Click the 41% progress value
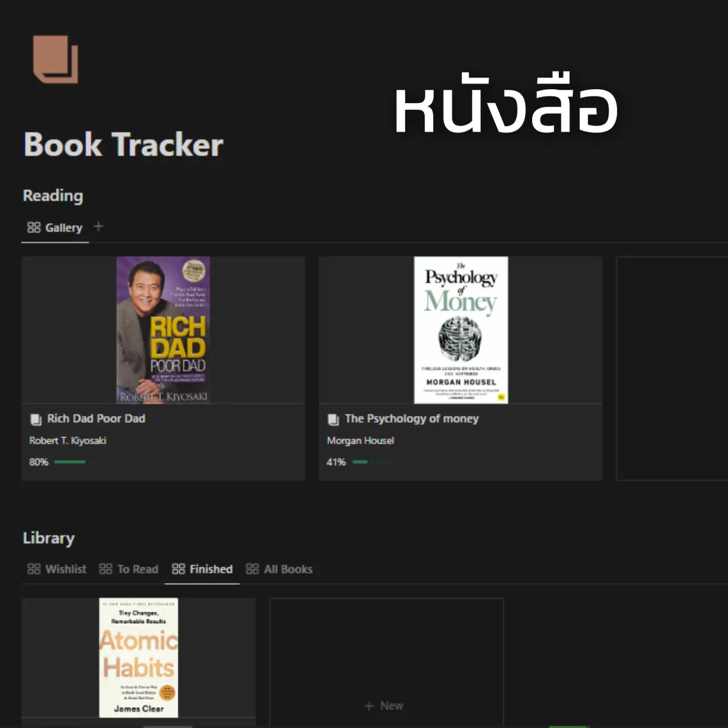Viewport: 728px width, 728px height. 336,462
